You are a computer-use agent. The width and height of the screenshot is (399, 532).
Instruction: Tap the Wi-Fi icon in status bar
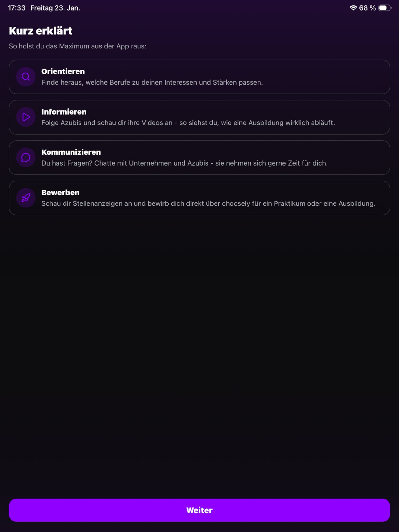[353, 8]
